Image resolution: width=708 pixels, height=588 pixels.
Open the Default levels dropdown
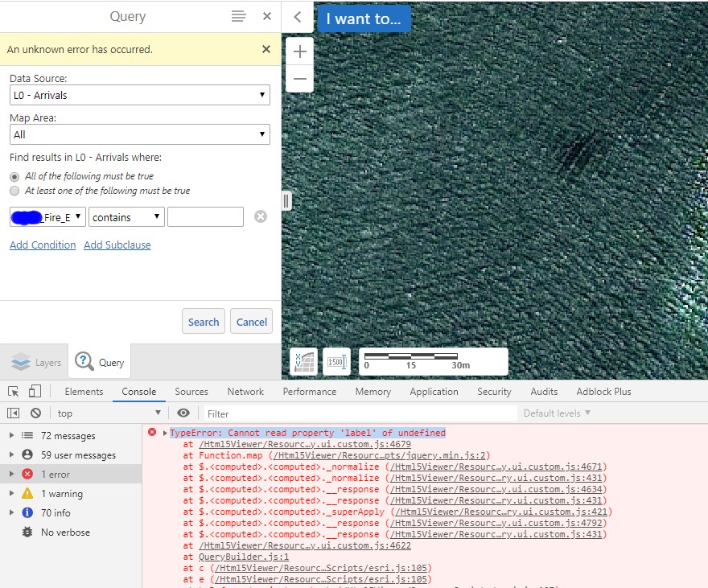557,413
